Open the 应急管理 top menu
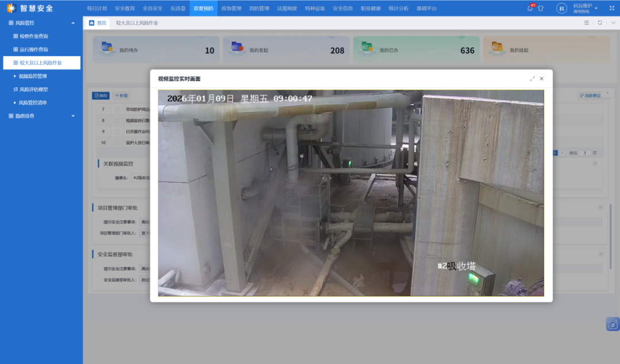This screenshot has width=620, height=364. [231, 9]
